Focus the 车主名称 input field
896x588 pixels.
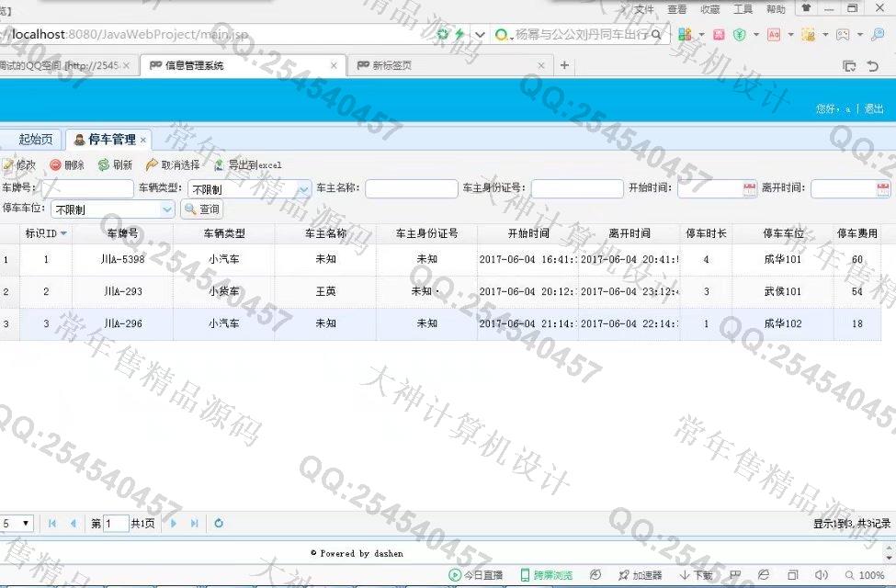[x=412, y=188]
